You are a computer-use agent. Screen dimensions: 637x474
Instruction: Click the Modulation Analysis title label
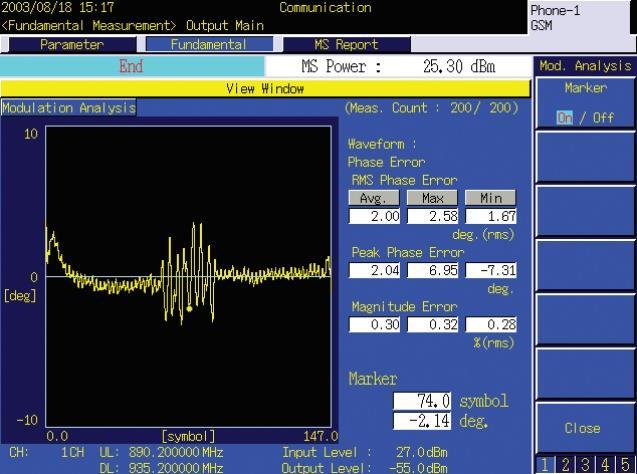pos(69,108)
